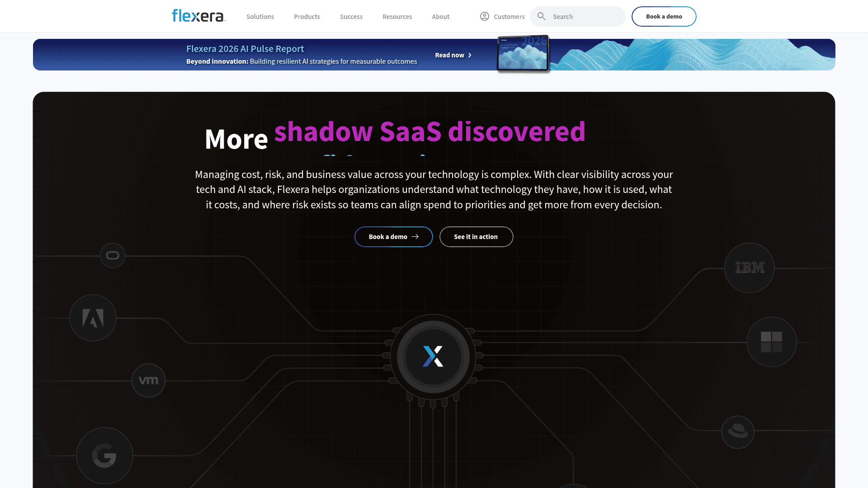Image resolution: width=868 pixels, height=488 pixels.
Task: Click the central Flexera X chip icon
Action: pos(433,357)
